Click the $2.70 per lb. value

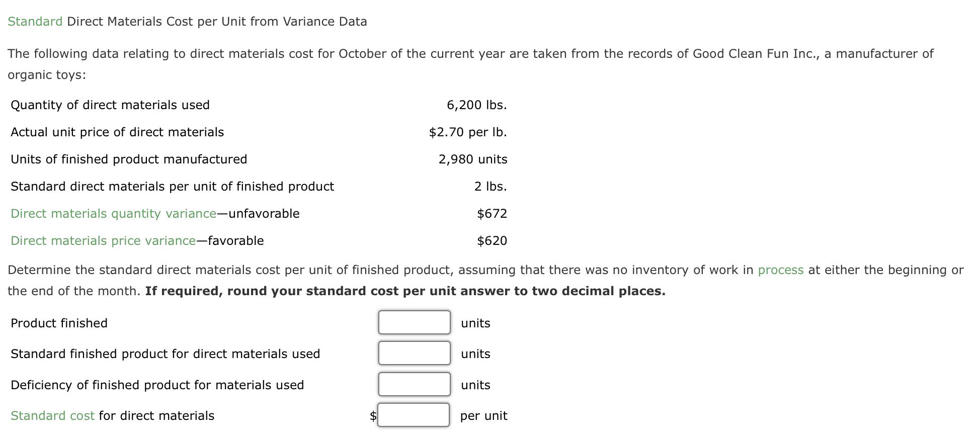point(467,132)
